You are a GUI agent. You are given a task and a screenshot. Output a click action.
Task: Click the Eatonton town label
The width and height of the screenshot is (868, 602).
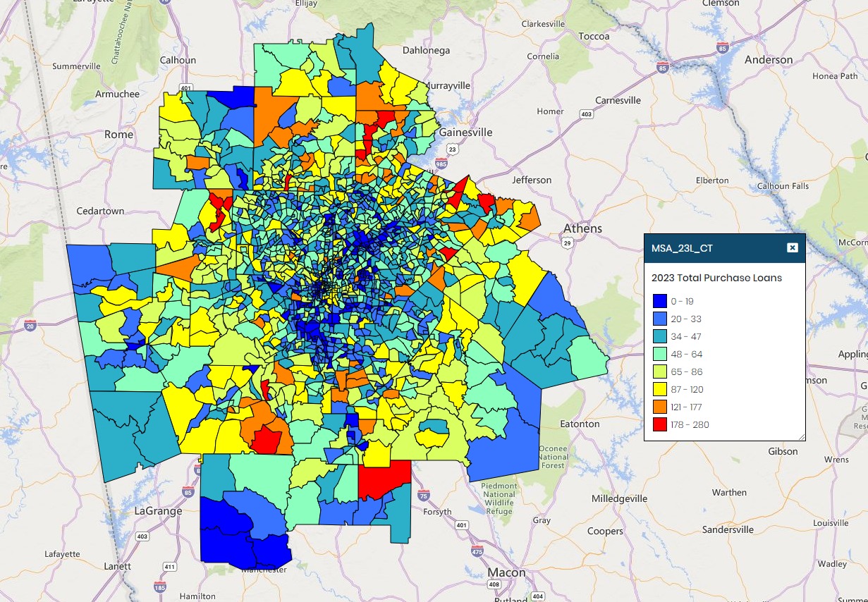point(580,424)
